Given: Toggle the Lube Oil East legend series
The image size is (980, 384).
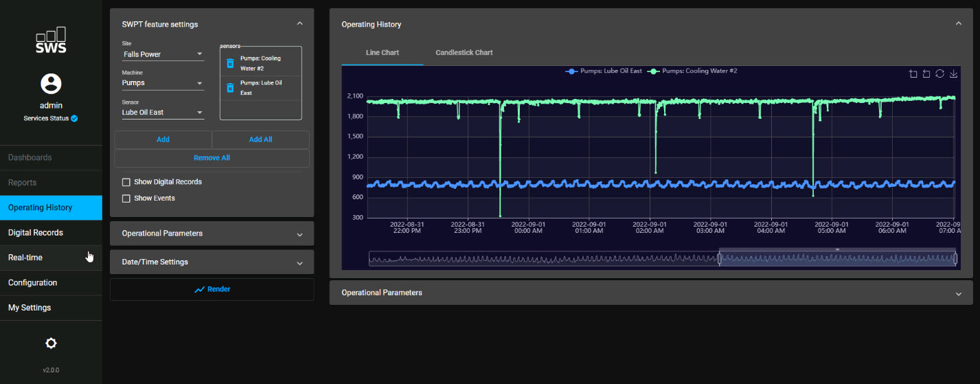Looking at the screenshot, I should [x=604, y=71].
